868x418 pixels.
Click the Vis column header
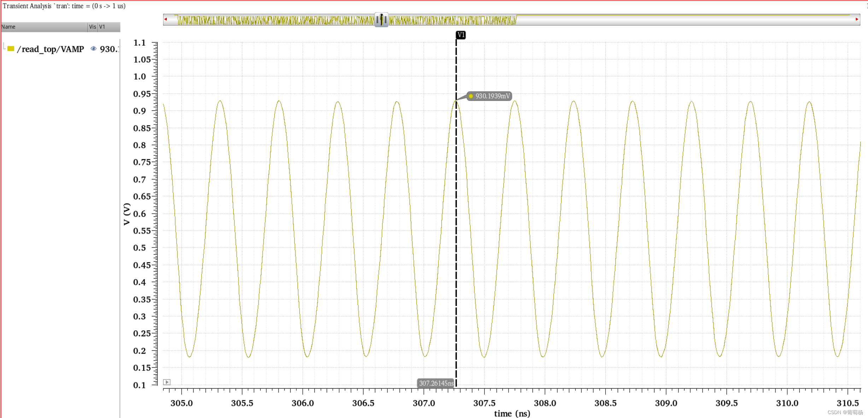(93, 27)
